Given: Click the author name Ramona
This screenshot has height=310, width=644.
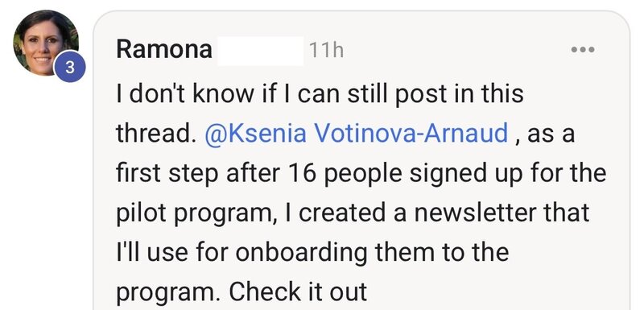Looking at the screenshot, I should point(164,50).
